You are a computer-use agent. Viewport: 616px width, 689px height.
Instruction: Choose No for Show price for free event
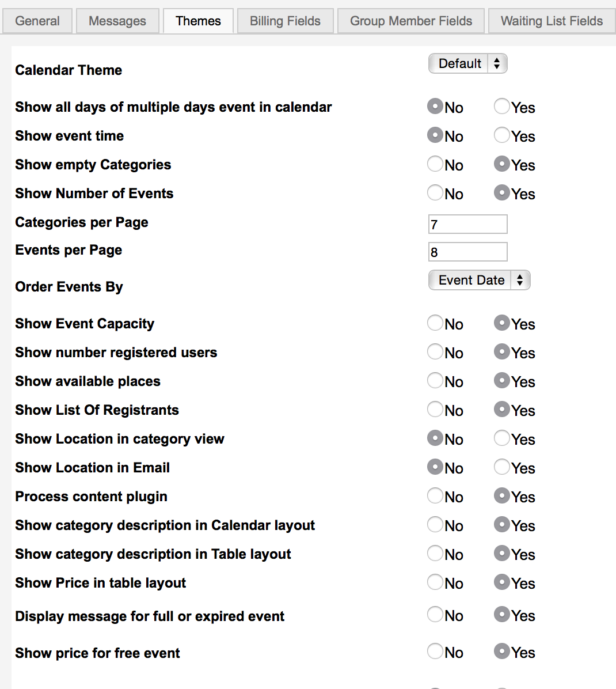click(x=435, y=651)
